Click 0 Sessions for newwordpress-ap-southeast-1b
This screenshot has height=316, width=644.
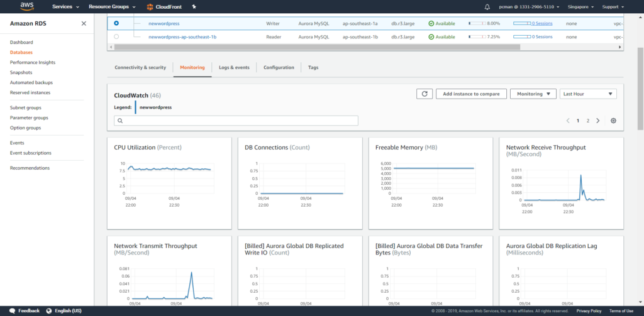pyautogui.click(x=542, y=37)
